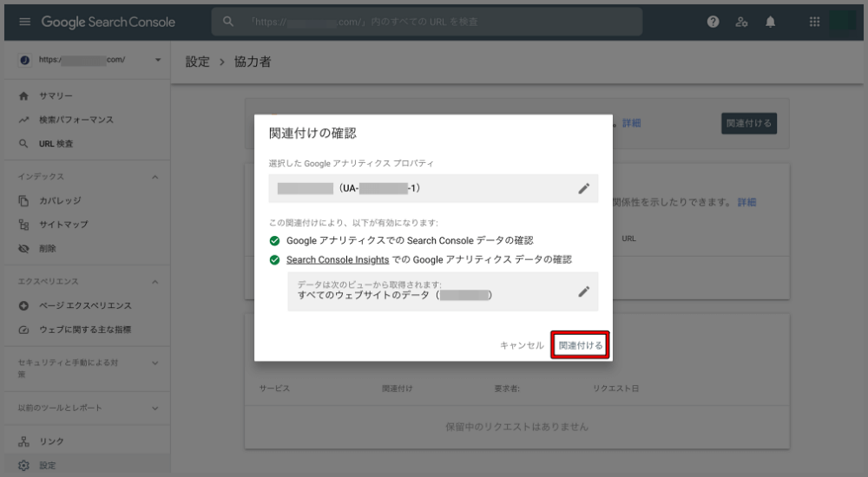This screenshot has height=477, width=868.
Task: Open the notifications bell
Action: 770,22
